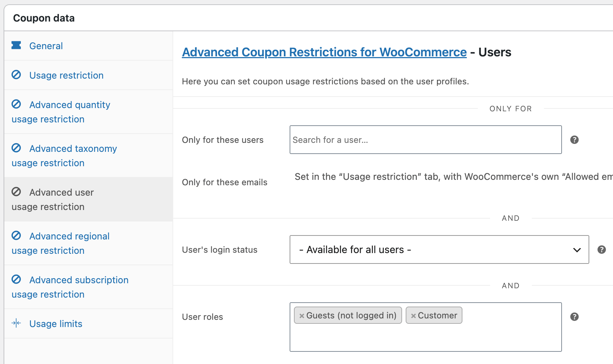Click the Customer tag text
This screenshot has width=613, height=364.
click(x=437, y=316)
